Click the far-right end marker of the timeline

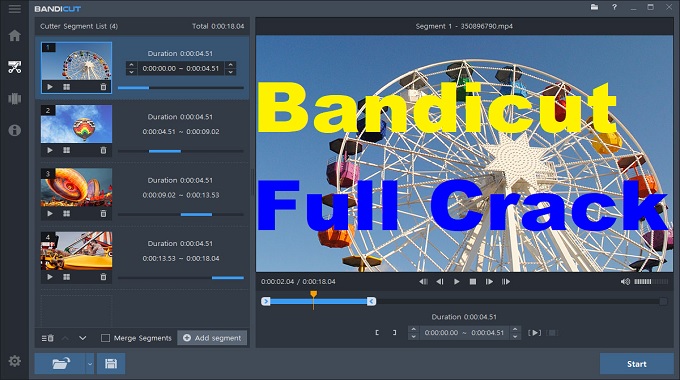[x=663, y=301]
